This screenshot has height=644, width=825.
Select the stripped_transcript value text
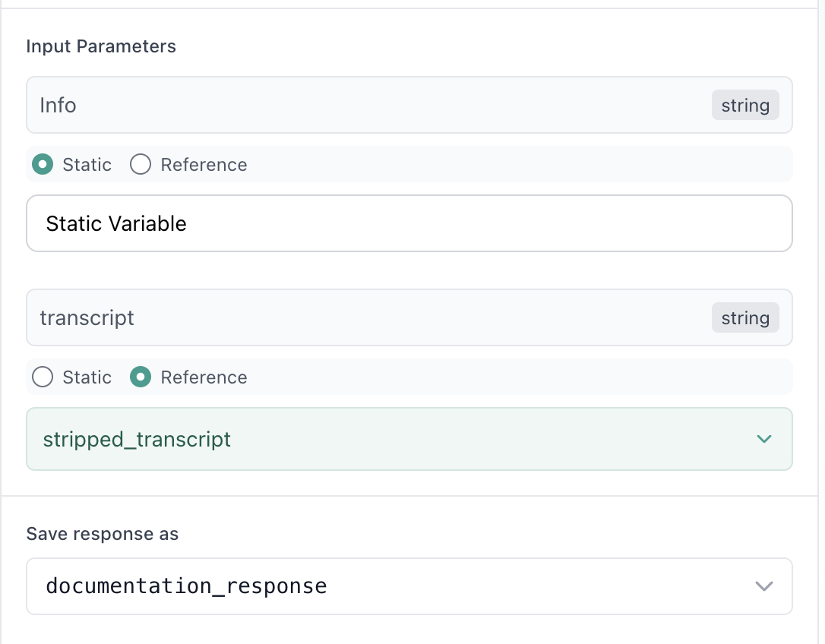137,439
